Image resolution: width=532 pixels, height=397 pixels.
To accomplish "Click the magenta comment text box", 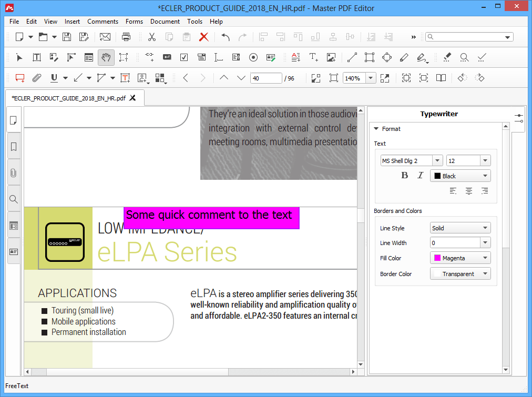I will 211,218.
